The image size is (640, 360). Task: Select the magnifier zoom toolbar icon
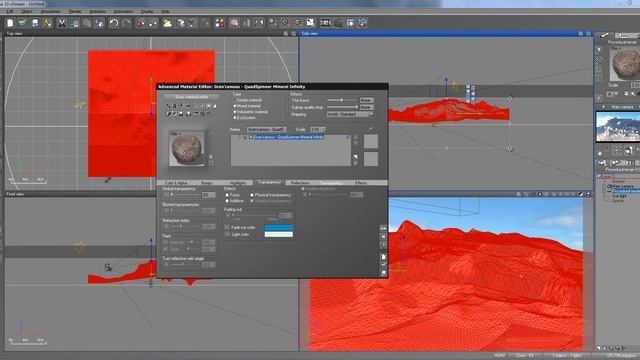(x=272, y=23)
